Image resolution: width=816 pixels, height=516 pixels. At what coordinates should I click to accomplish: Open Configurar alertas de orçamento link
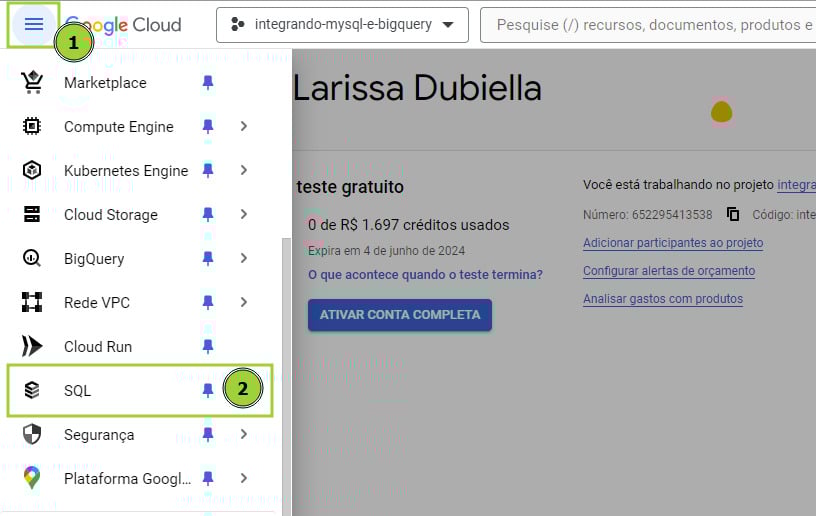(669, 271)
